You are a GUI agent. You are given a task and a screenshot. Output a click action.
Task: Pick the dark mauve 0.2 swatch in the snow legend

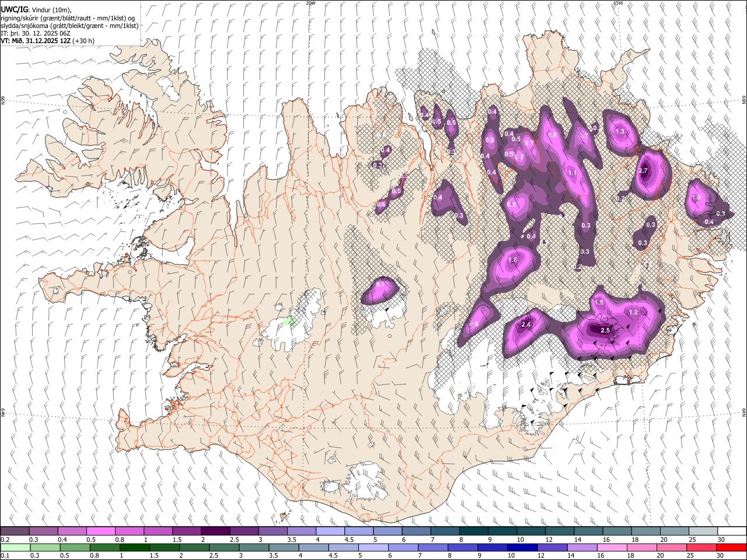coord(15,531)
